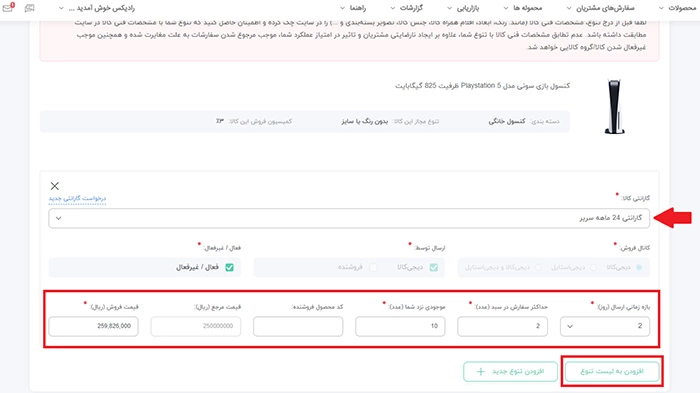Open the shipping time range dropdown

[605, 326]
